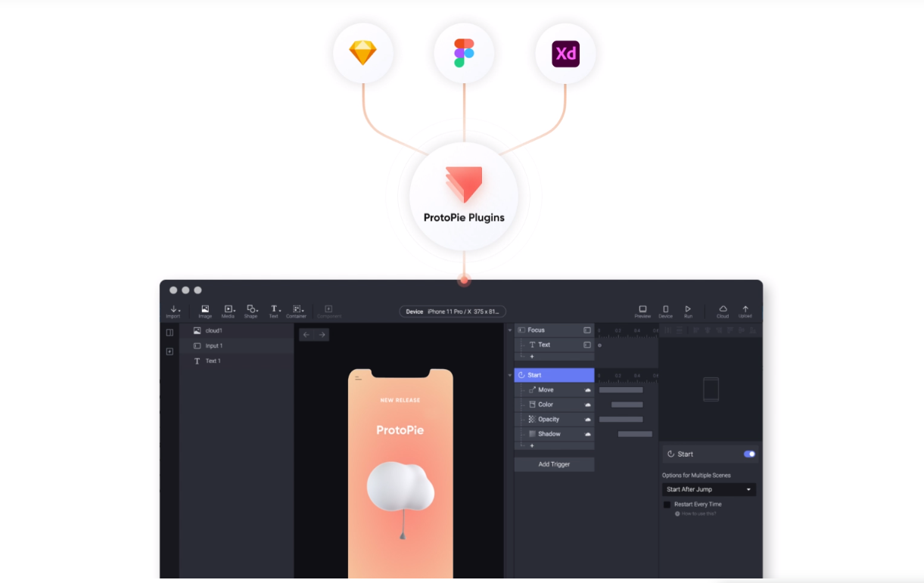The height and width of the screenshot is (583, 924).
Task: Open the Import toolbar menu
Action: pyautogui.click(x=173, y=312)
